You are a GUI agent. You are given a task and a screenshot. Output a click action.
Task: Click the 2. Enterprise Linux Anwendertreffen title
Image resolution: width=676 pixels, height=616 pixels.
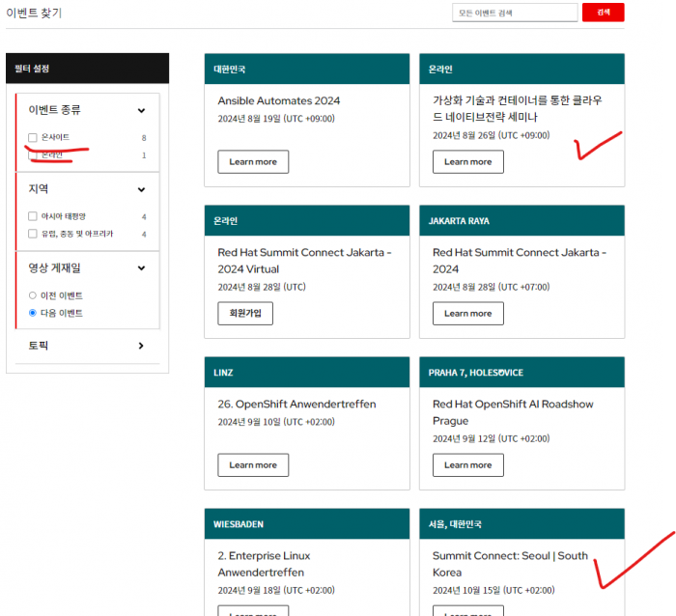[x=264, y=564]
